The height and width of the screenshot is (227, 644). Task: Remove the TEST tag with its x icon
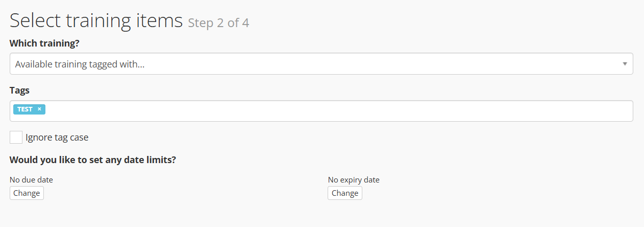(x=39, y=109)
